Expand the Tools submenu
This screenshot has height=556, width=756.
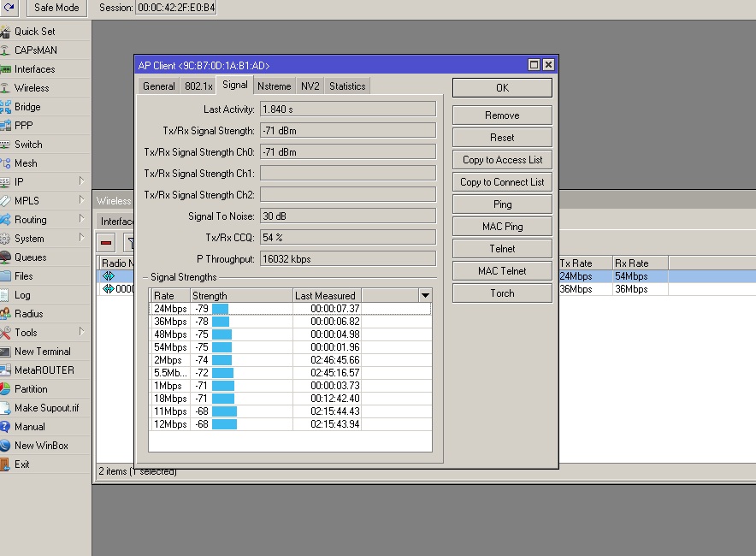click(x=81, y=332)
